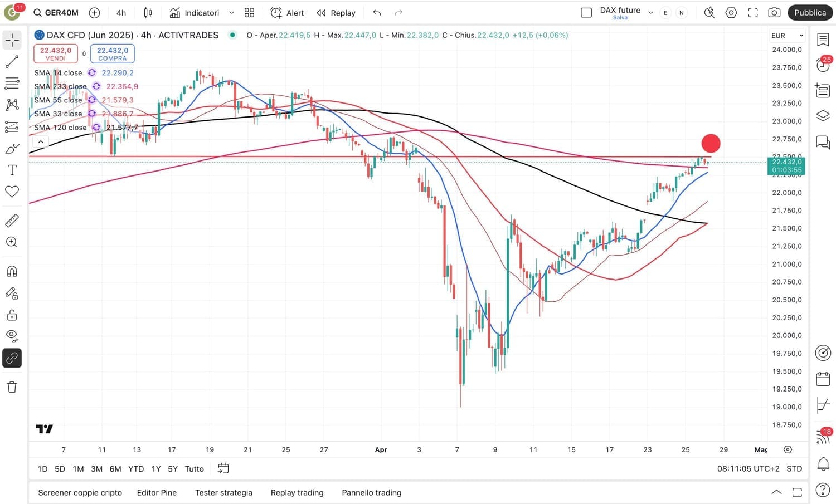
Task: Open the alerts bell panel
Action: [x=823, y=463]
